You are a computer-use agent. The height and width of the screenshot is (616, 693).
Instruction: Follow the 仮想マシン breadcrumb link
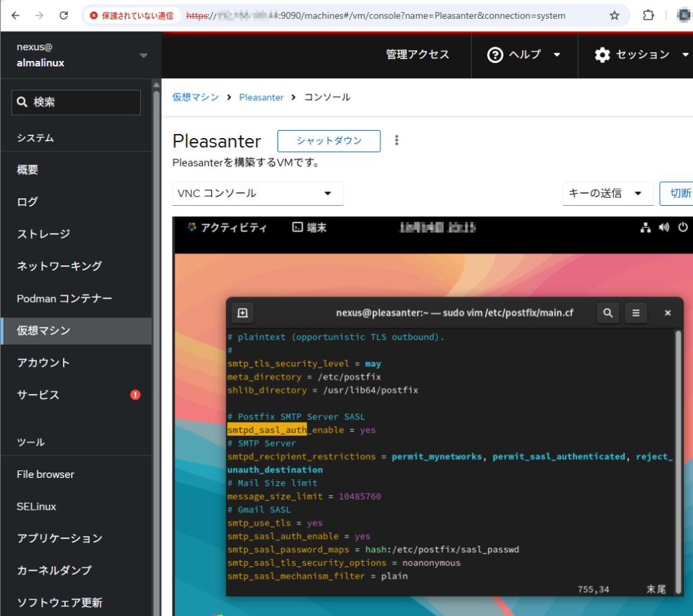point(196,97)
